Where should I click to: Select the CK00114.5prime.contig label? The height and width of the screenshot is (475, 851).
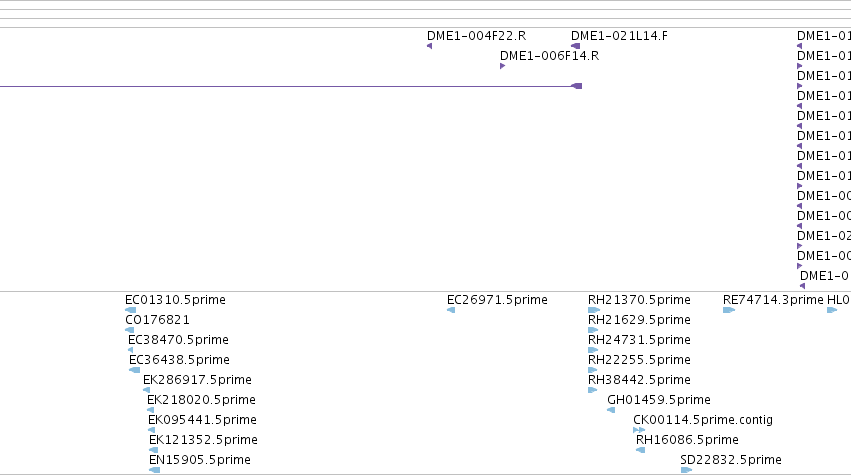703,420
